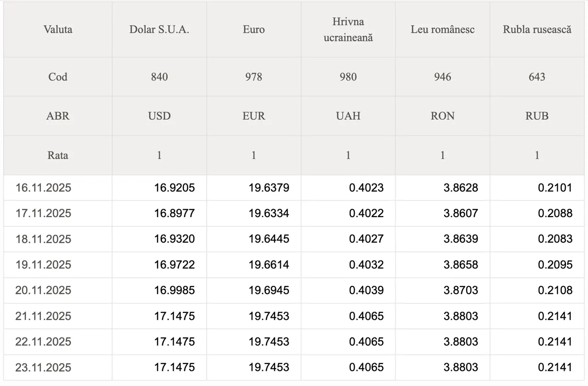Select the date 23.11.2025 cell
Viewport: 588px width, 386px height.
[x=43, y=368]
